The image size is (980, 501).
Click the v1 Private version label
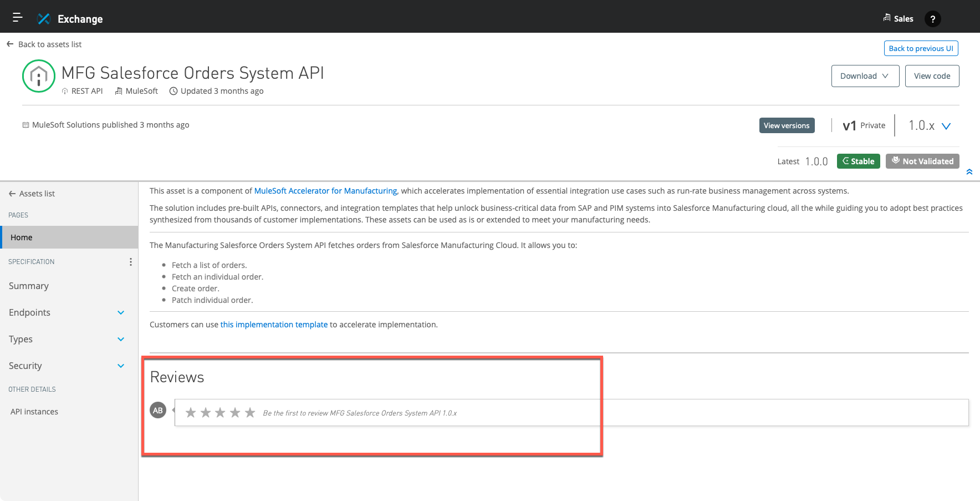pos(864,125)
